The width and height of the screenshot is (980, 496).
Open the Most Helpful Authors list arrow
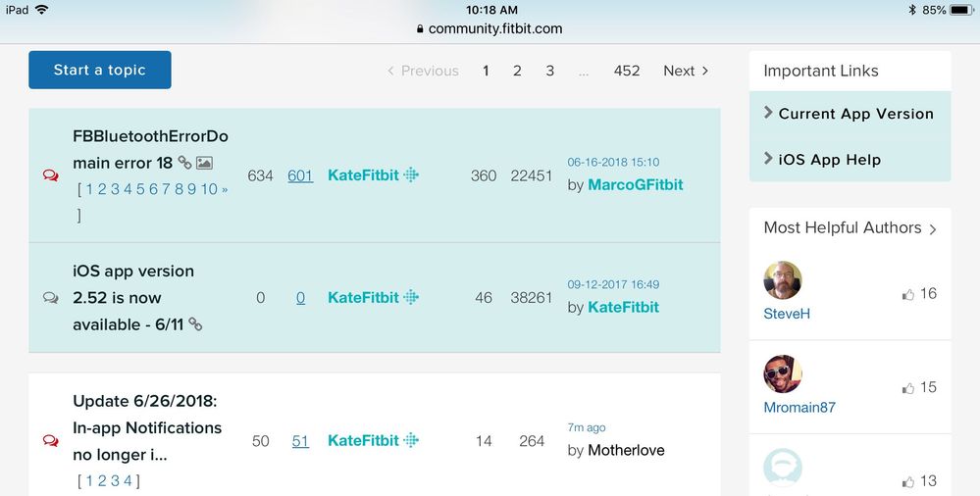pyautogui.click(x=933, y=229)
